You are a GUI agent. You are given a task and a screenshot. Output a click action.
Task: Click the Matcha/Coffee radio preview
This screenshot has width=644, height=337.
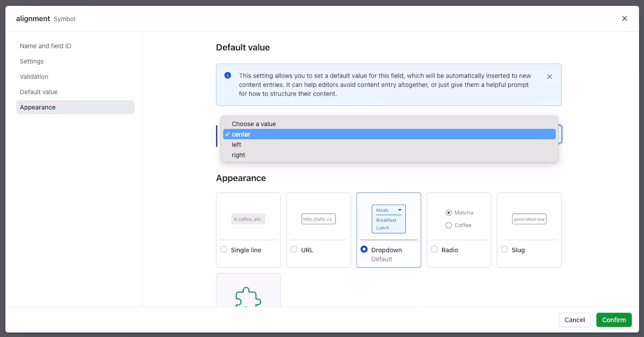(x=459, y=219)
